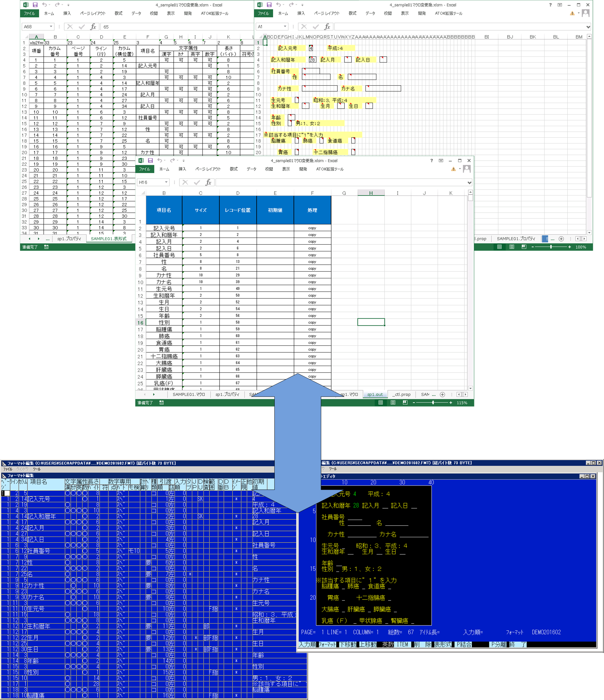Click the warning triangle icon in H16 window

[453, 169]
